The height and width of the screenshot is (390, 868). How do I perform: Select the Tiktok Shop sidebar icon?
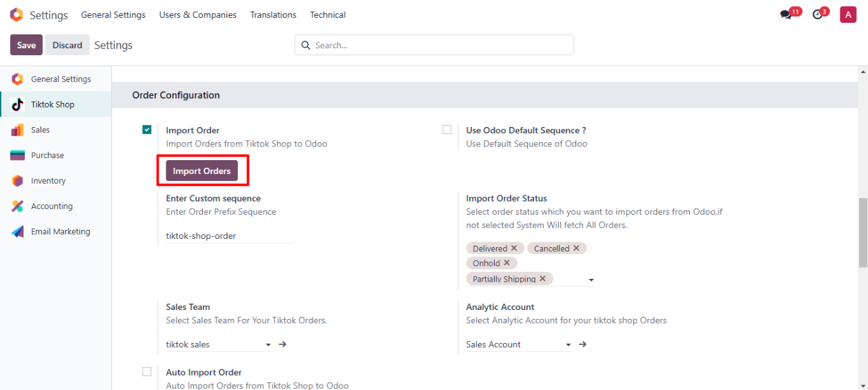pyautogui.click(x=17, y=105)
